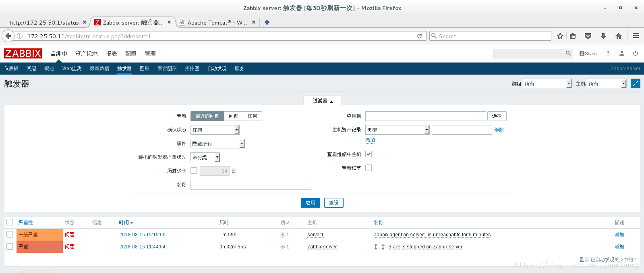Image resolution: width=644 pixels, height=273 pixels.
Task: Open 事件 dropdown
Action: point(217,144)
